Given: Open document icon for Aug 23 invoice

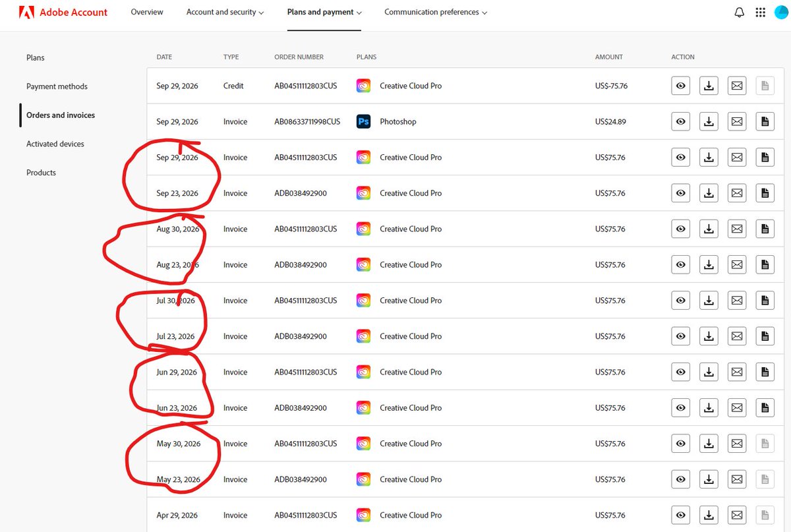Looking at the screenshot, I should pos(765,264).
